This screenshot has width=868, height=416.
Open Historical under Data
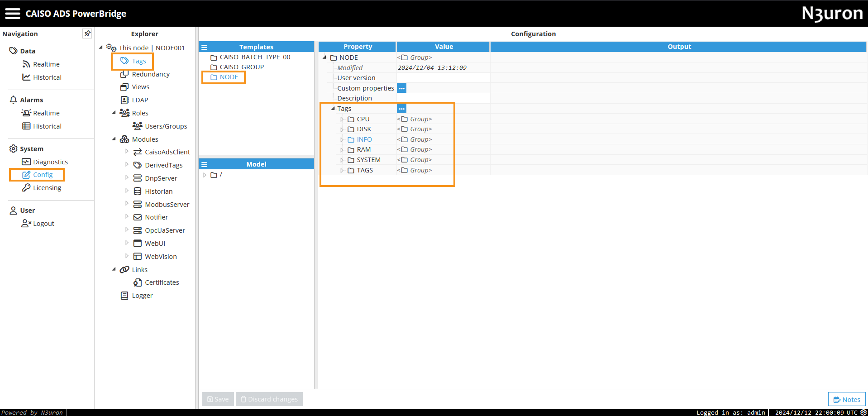(x=42, y=77)
